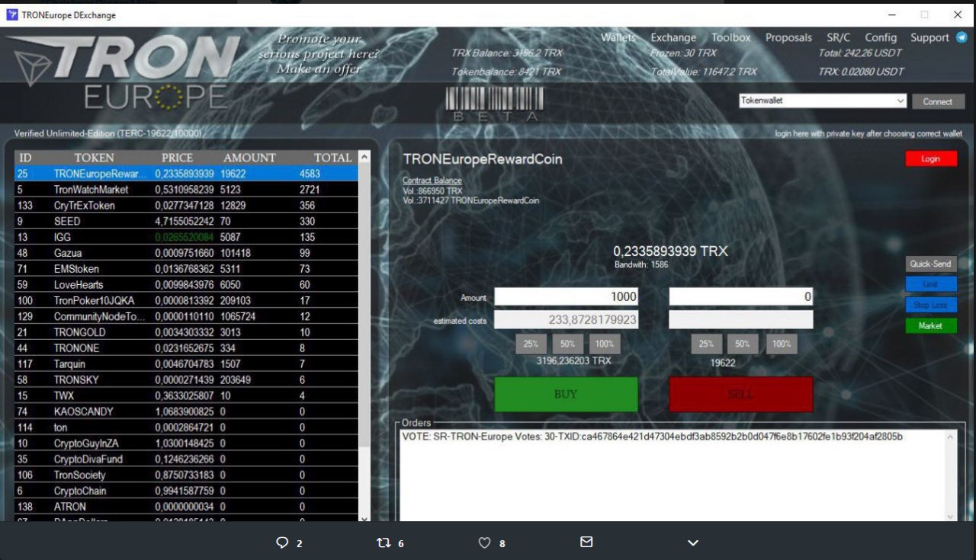Open the Support menu
The width and height of the screenshot is (976, 560).
929,37
